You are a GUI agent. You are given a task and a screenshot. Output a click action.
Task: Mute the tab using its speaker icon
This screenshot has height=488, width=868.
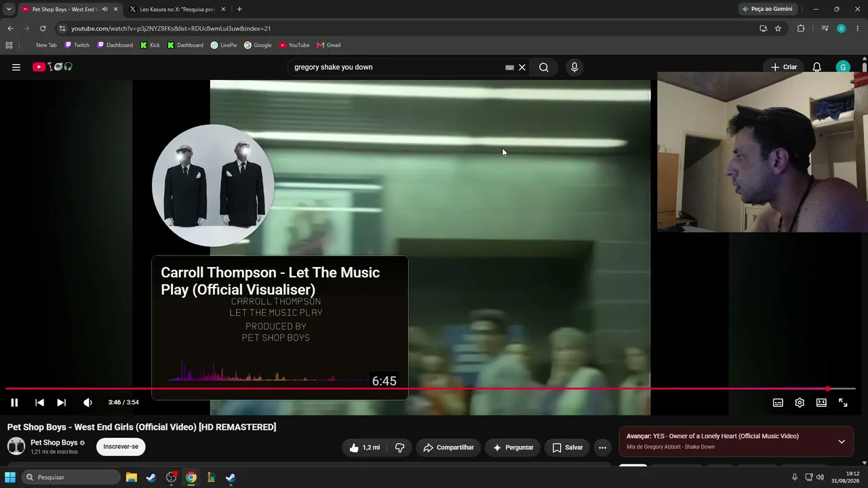pos(104,9)
